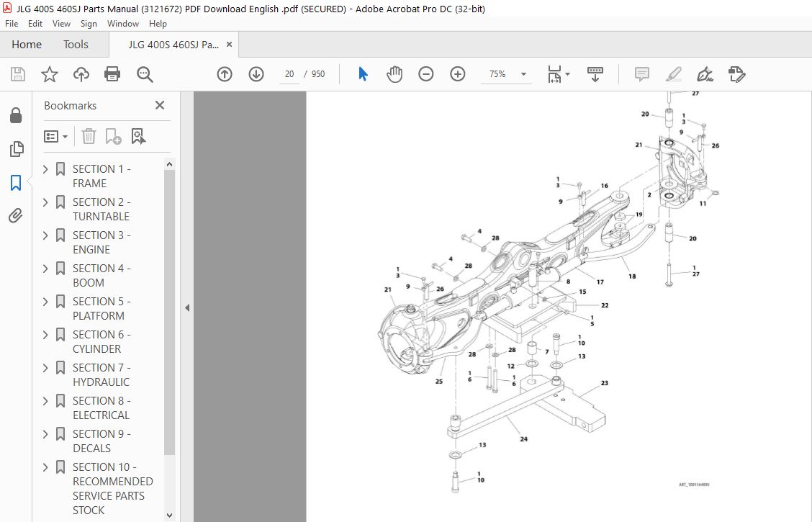Expand SECTION 6 - CYLINDER bookmark
Image resolution: width=812 pixels, height=522 pixels.
45,335
